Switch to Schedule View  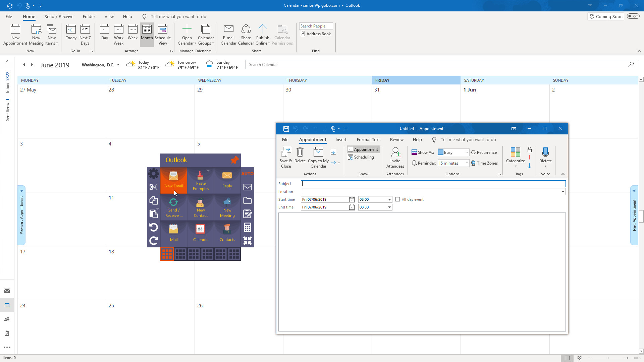163,35
